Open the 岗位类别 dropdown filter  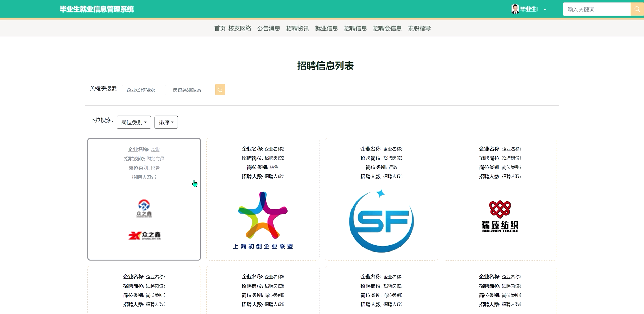(x=134, y=122)
